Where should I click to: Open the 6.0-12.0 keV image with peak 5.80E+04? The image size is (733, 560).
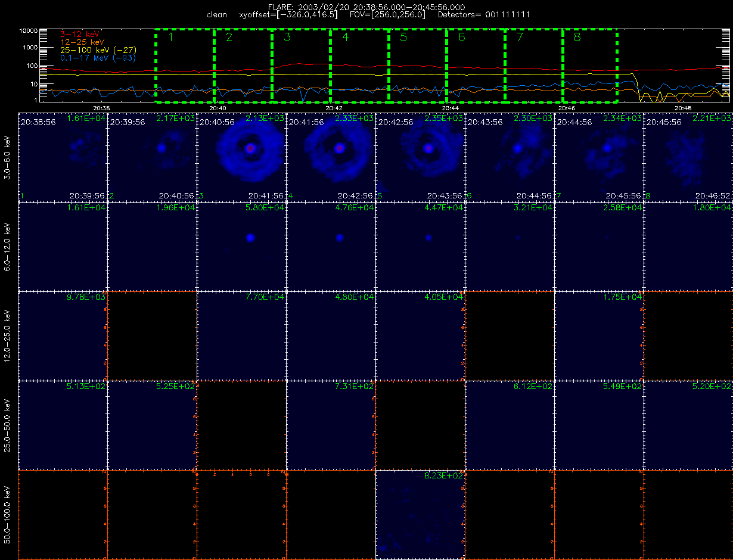pos(241,246)
